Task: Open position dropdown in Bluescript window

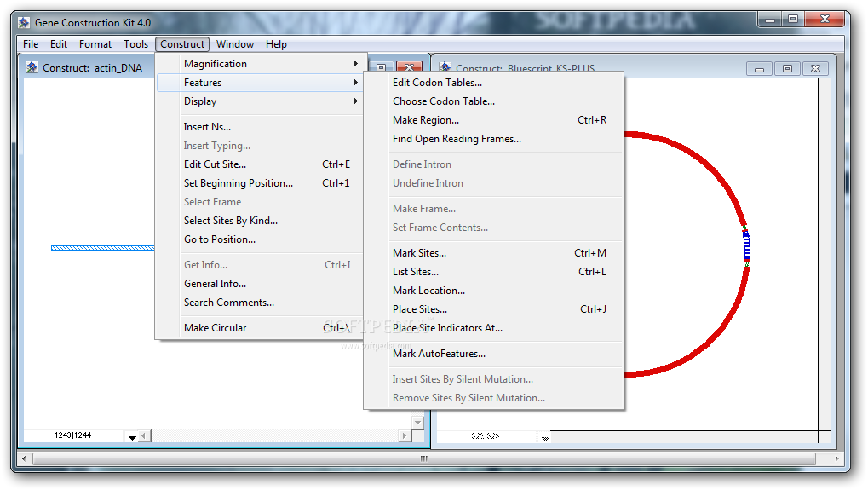Action: pyautogui.click(x=545, y=438)
